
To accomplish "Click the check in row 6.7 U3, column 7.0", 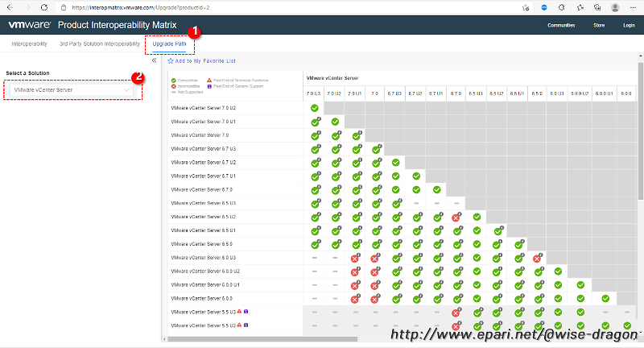I will [x=377, y=149].
